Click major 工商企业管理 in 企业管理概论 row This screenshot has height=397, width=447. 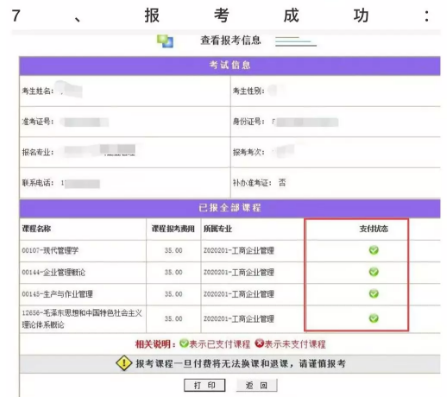click(239, 272)
